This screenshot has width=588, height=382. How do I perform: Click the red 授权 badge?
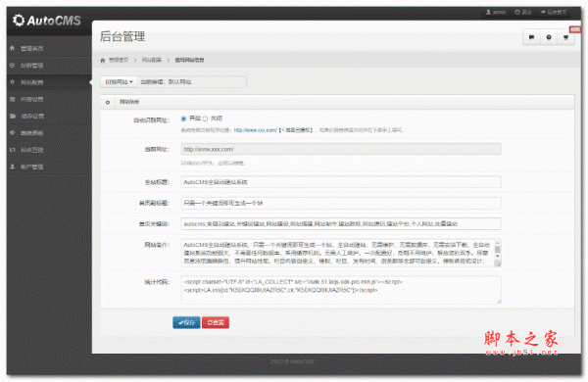575,29
